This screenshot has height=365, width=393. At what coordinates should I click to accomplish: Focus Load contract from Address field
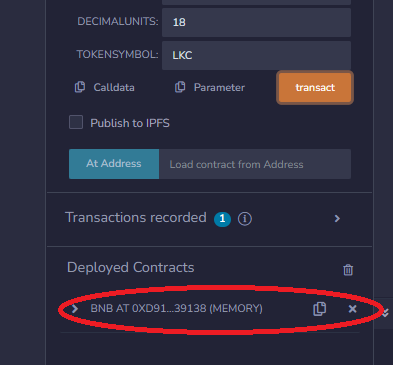point(255,164)
